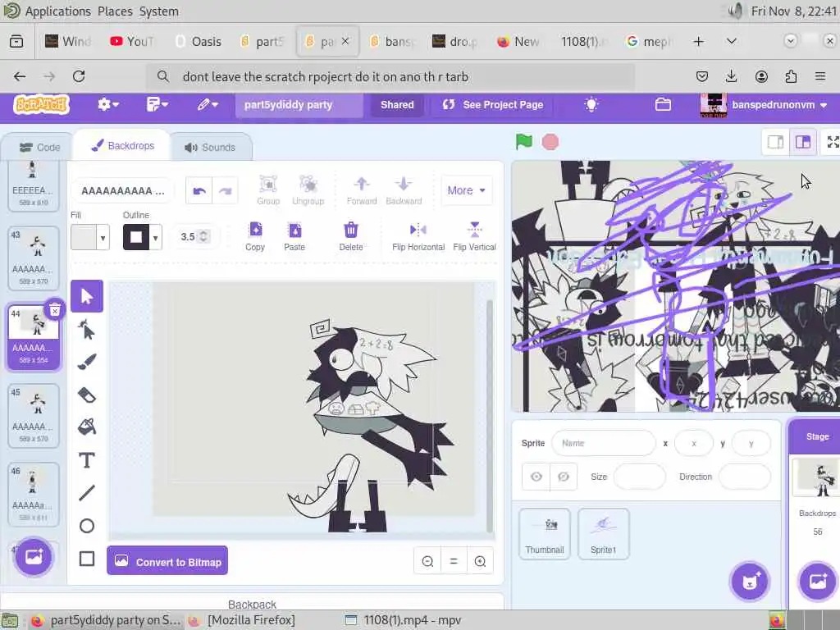The height and width of the screenshot is (630, 840).
Task: Zoom out the paint canvas
Action: pyautogui.click(x=427, y=561)
